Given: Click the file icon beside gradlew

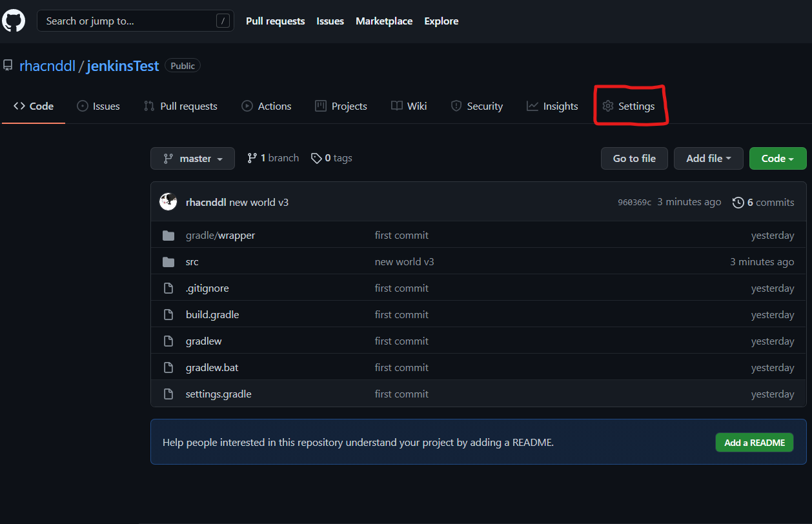Looking at the screenshot, I should click(168, 341).
